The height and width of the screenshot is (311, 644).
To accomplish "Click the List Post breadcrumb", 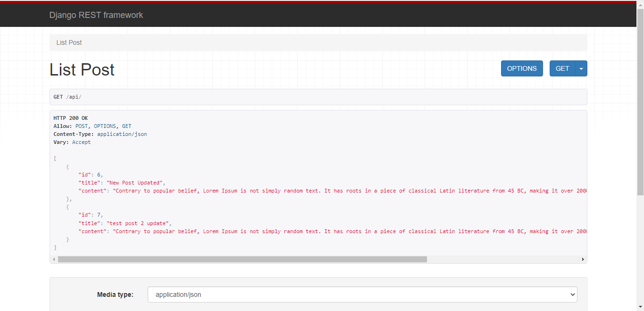I will (69, 42).
